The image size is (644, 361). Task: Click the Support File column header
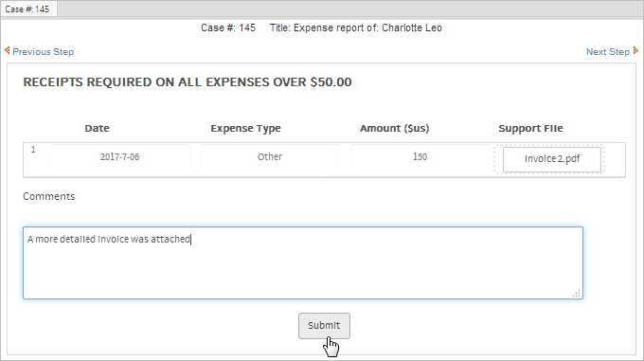pos(530,128)
